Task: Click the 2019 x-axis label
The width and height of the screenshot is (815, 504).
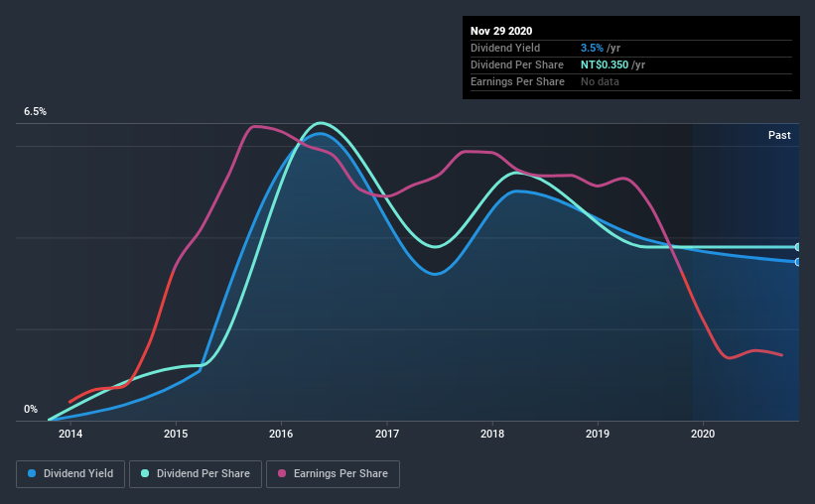Action: point(598,434)
